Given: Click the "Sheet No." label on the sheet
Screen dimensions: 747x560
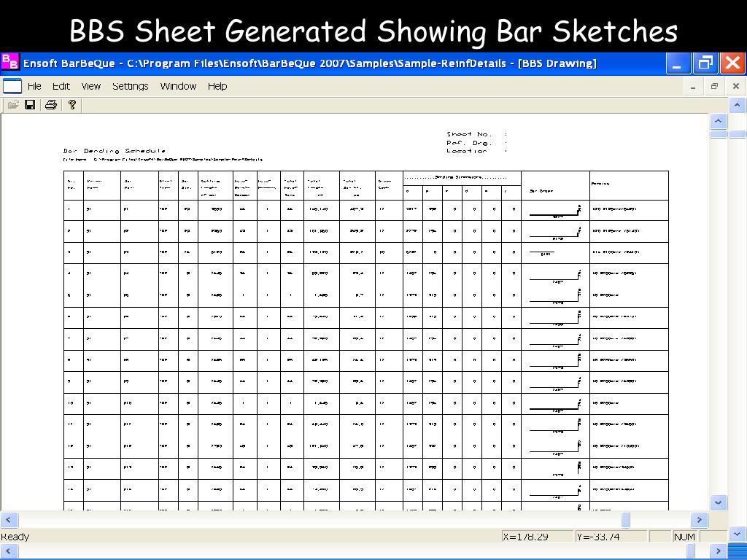Looking at the screenshot, I should (469, 134).
